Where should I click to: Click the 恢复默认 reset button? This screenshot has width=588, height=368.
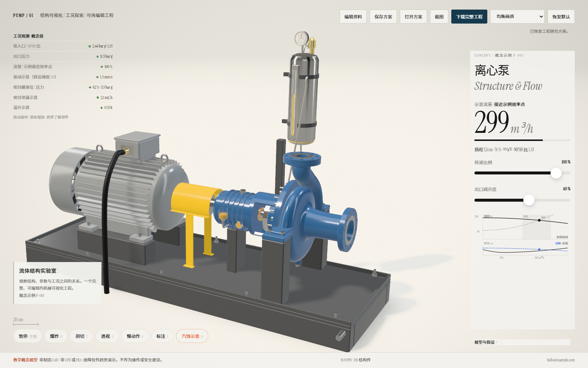click(561, 17)
